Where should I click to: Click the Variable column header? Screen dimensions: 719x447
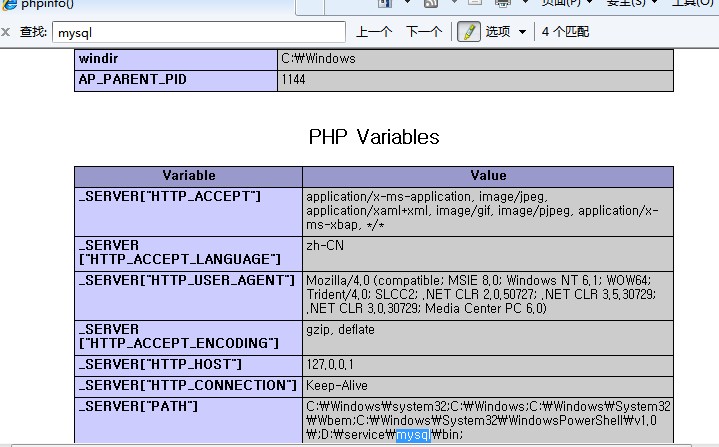189,176
